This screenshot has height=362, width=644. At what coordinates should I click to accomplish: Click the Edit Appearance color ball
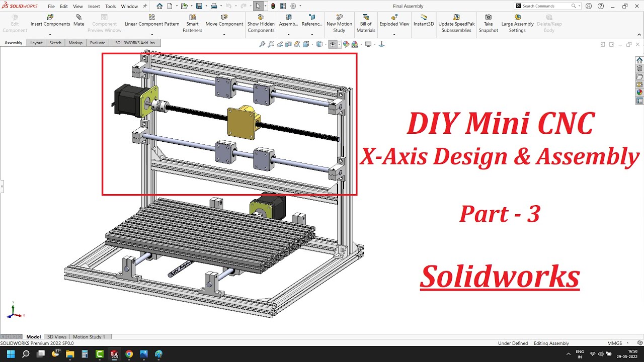[346, 44]
